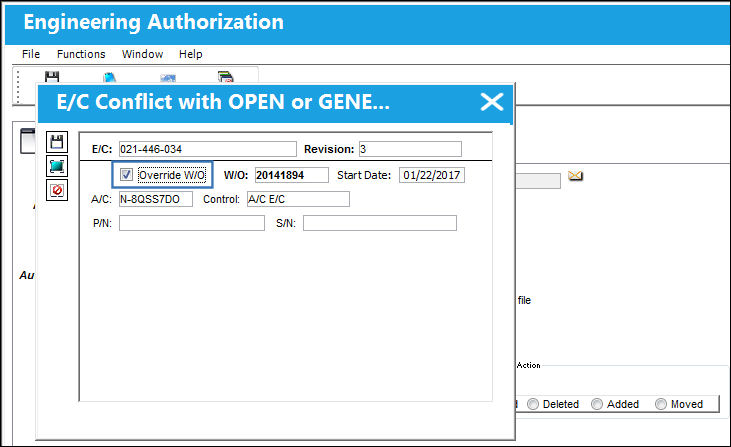
Task: Click the teal select-all icon in the dialog sidebar
Action: pyautogui.click(x=57, y=166)
